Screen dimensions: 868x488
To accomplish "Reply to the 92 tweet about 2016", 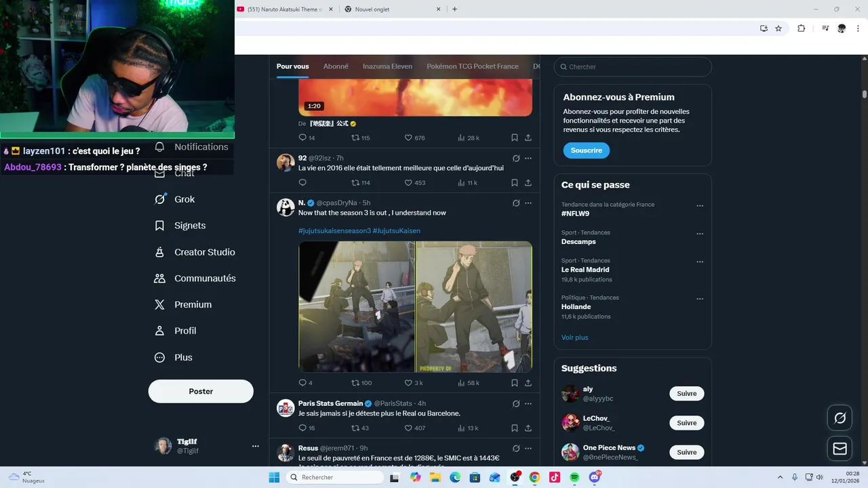I will [x=302, y=182].
